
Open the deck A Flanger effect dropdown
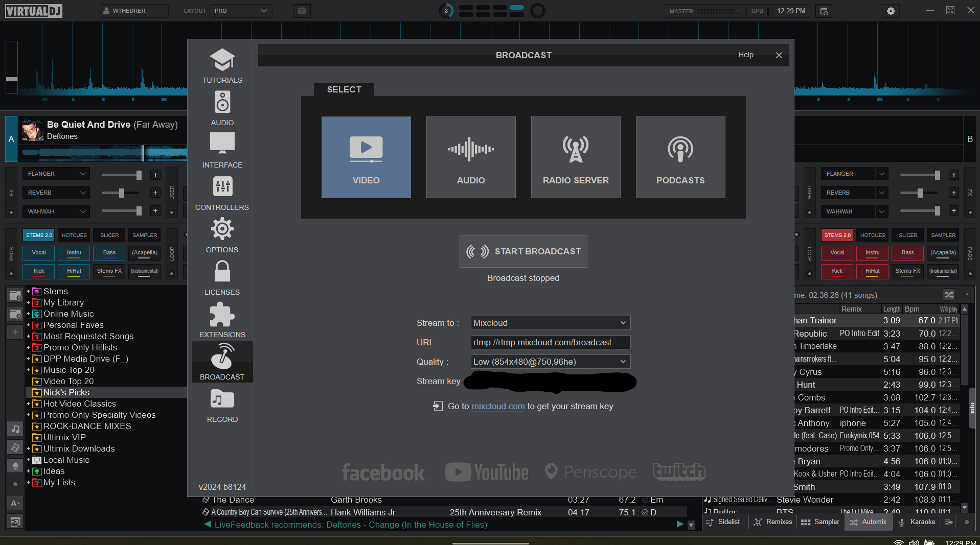tap(56, 174)
